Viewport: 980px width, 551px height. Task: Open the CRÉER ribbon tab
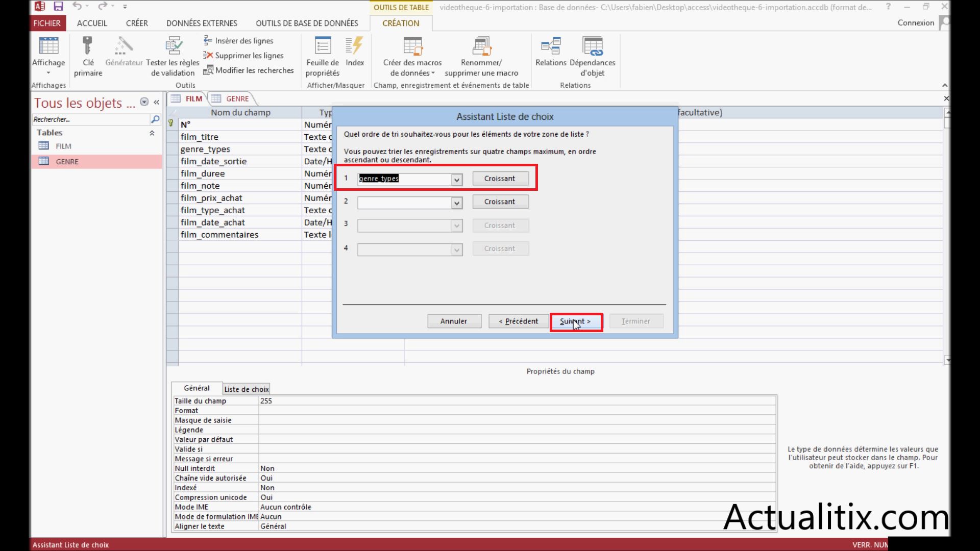[137, 23]
